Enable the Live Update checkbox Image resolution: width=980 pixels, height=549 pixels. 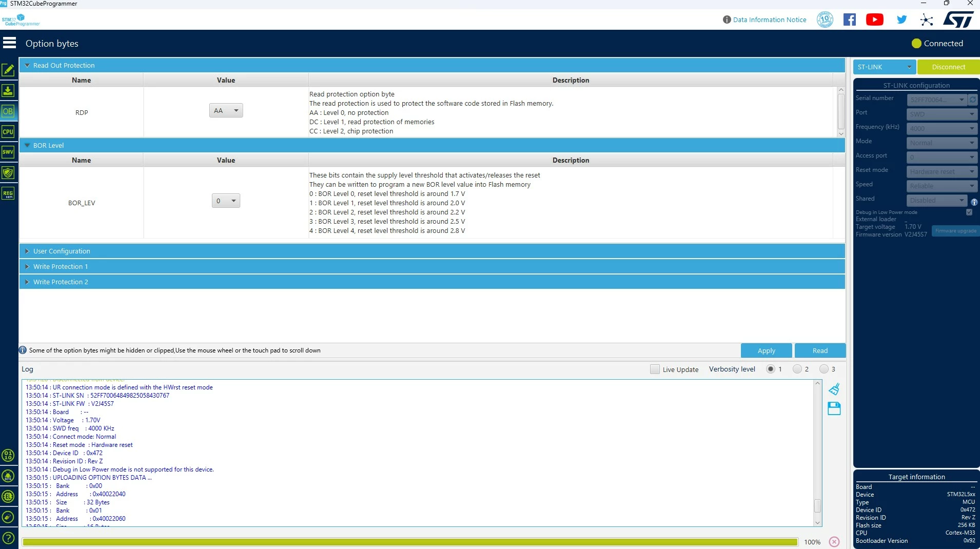[x=655, y=369]
